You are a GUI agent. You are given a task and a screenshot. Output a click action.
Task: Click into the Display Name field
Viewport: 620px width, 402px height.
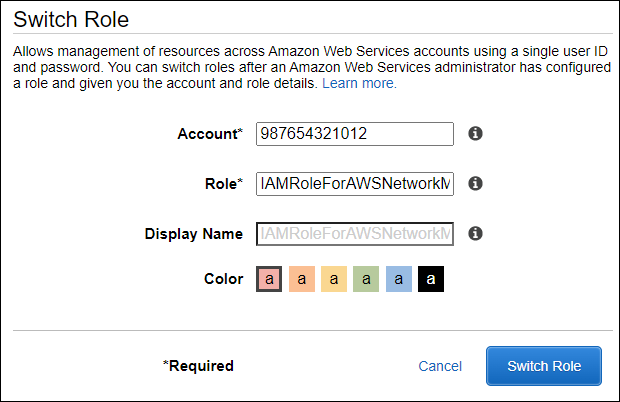[355, 234]
